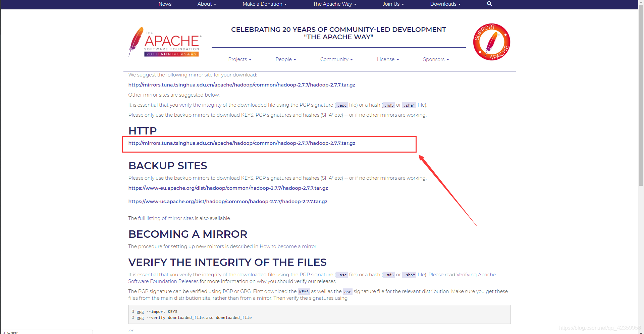Open the www-eu.apache.org backup download link
Image resolution: width=644 pixels, height=334 pixels.
tap(228, 188)
